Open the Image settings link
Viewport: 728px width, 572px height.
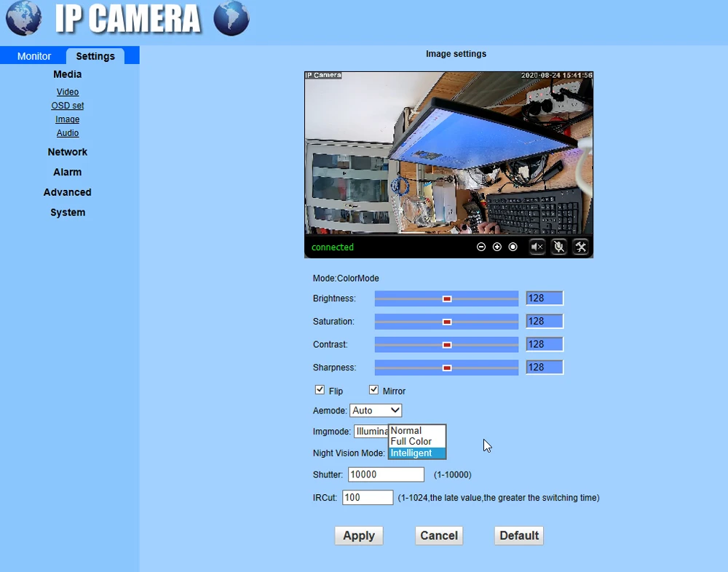pos(67,119)
